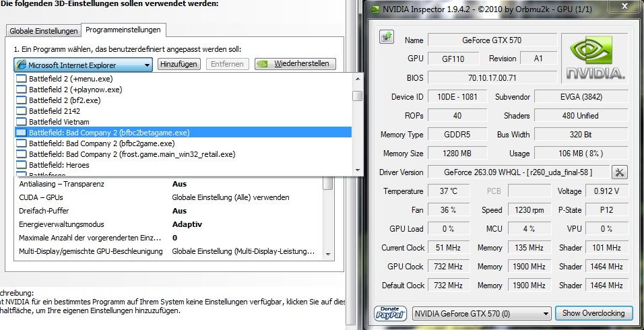This screenshot has width=644, height=330.
Task: Open the NVIDIA GeForce GTX 570 (0) dropdown
Action: pyautogui.click(x=482, y=314)
